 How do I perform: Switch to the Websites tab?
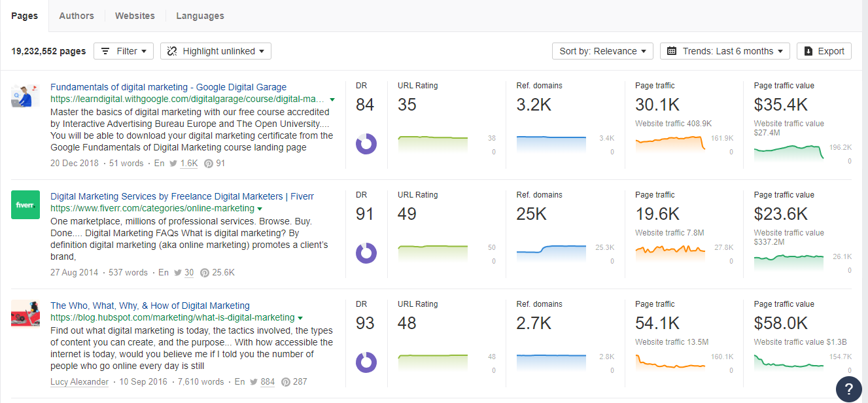tap(135, 16)
